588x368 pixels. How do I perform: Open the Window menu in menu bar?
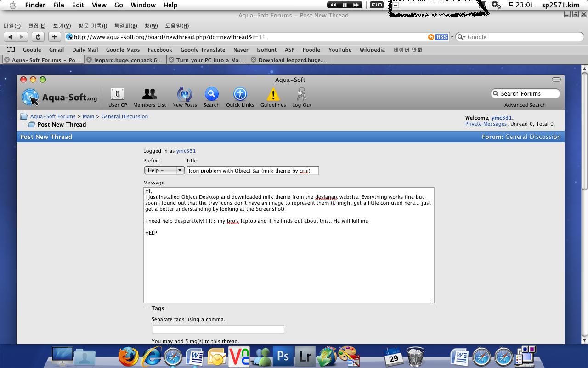click(x=143, y=5)
